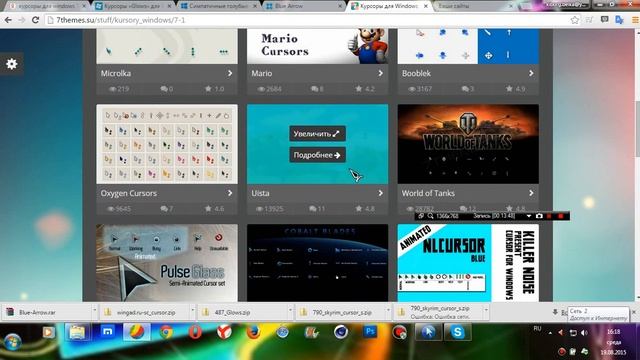Open the Mario Cursors preview thumbnail

(x=318, y=46)
